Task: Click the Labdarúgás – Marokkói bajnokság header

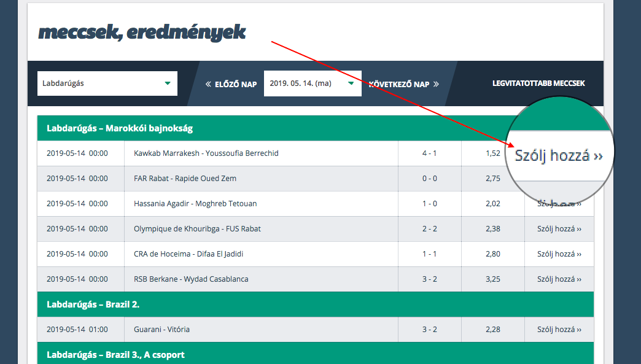Action: pyautogui.click(x=120, y=128)
